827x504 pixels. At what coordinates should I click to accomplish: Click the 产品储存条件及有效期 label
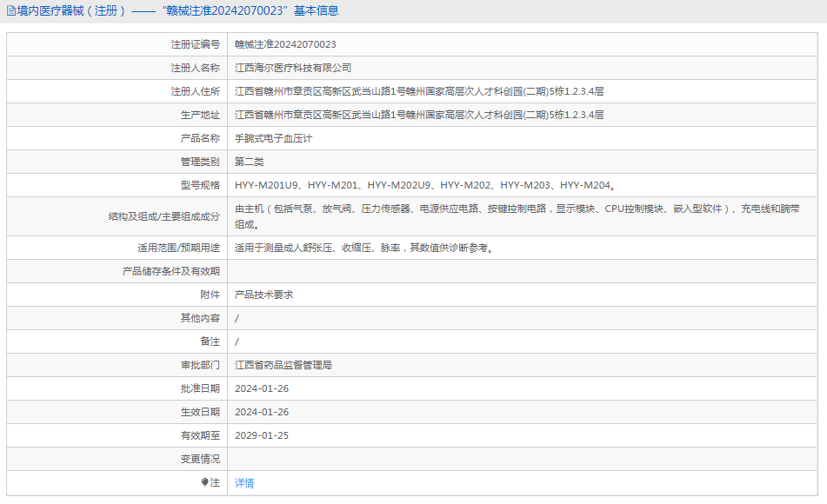tap(171, 271)
